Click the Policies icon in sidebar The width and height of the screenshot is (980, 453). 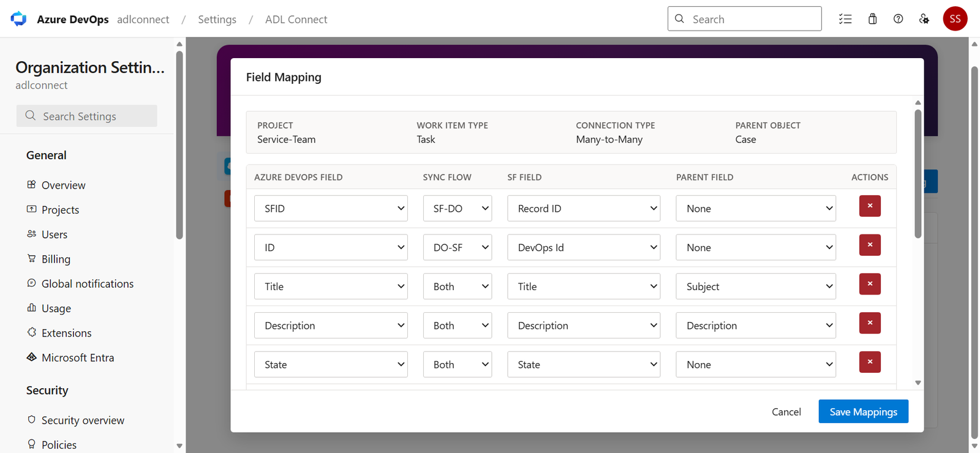(x=32, y=444)
